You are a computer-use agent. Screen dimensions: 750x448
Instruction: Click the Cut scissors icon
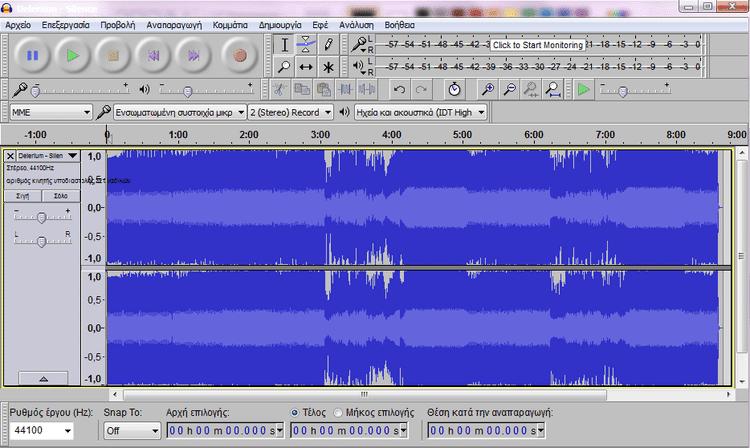pos(280,89)
